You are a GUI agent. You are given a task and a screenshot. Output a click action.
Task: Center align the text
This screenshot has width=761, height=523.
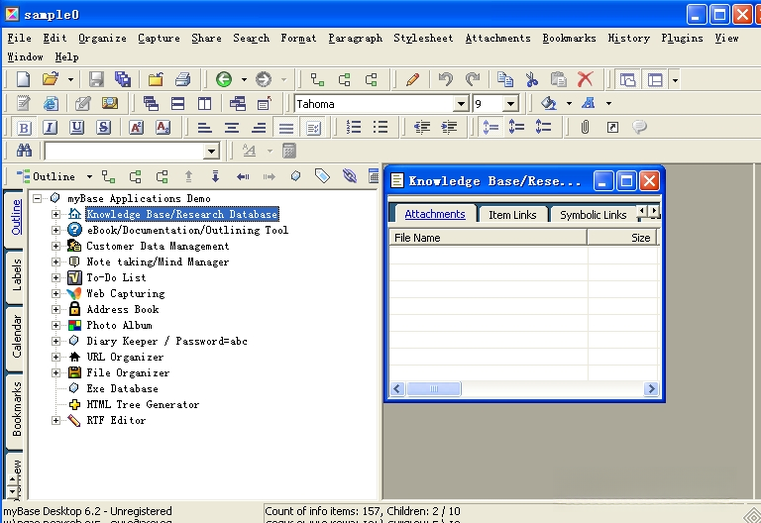(232, 127)
